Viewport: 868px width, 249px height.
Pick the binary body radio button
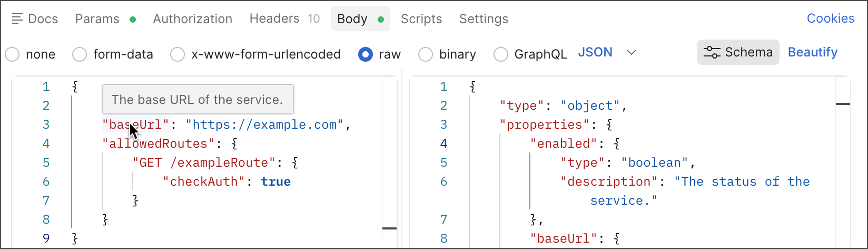coord(426,54)
